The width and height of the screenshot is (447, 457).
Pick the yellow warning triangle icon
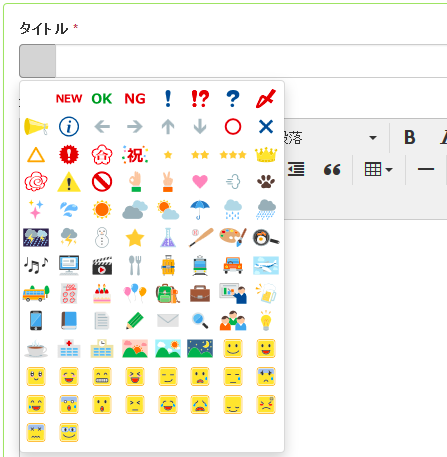click(69, 182)
